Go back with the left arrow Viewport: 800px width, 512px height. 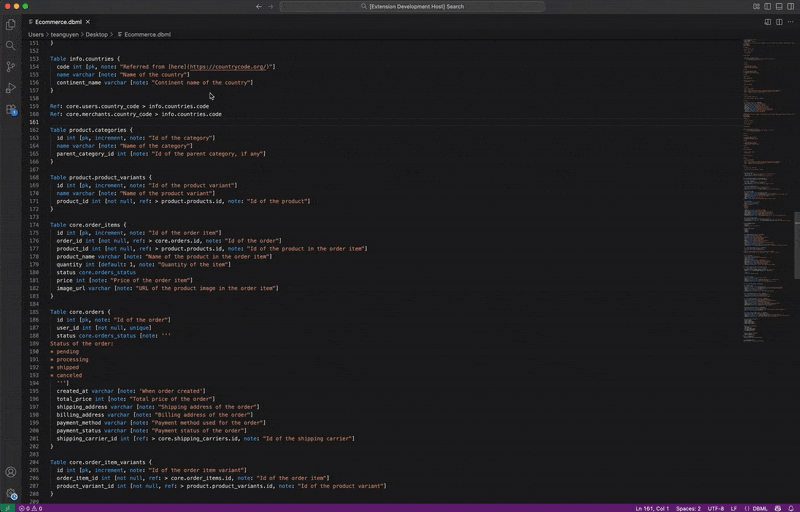[259, 7]
